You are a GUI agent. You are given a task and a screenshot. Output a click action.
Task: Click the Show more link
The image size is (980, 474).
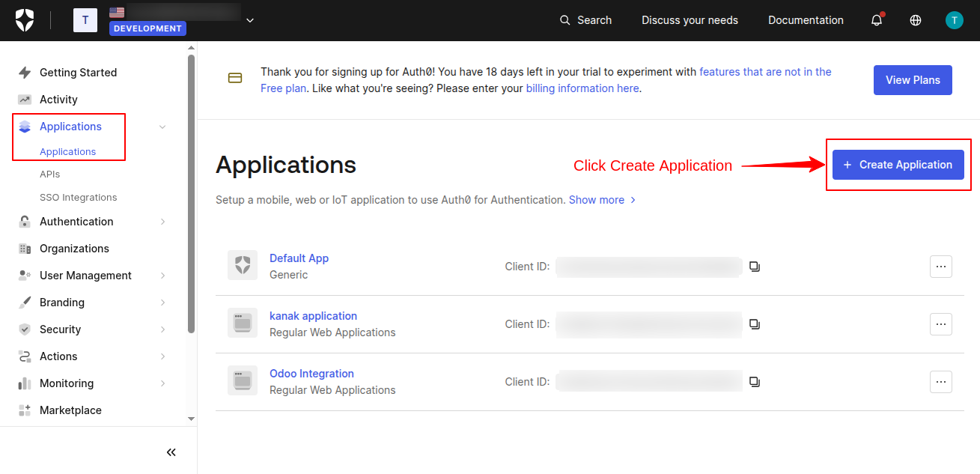pos(602,200)
